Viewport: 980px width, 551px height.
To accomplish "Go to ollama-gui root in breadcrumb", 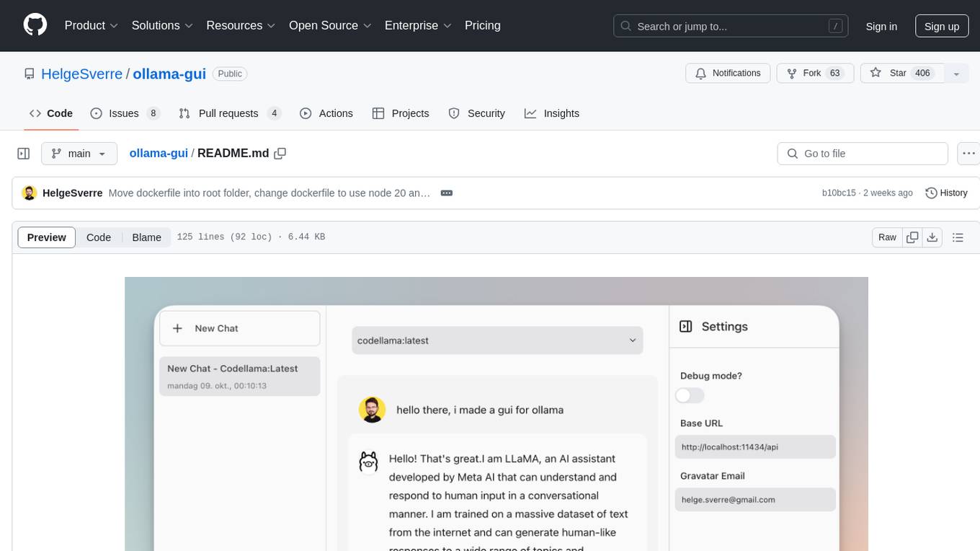I will [x=159, y=153].
